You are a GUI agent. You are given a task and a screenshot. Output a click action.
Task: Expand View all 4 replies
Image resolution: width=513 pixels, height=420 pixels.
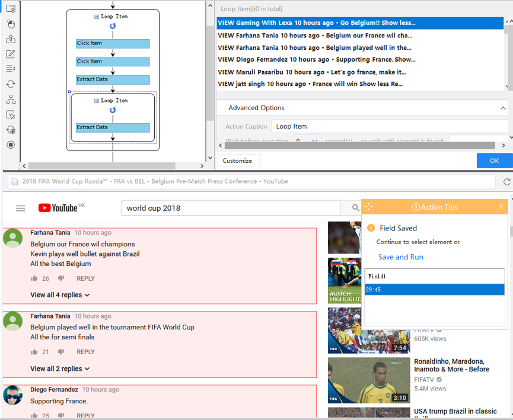[60, 295]
